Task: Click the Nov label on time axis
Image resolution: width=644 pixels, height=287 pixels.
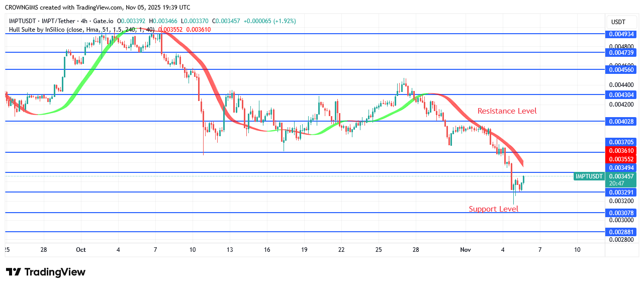Action: 466,250
